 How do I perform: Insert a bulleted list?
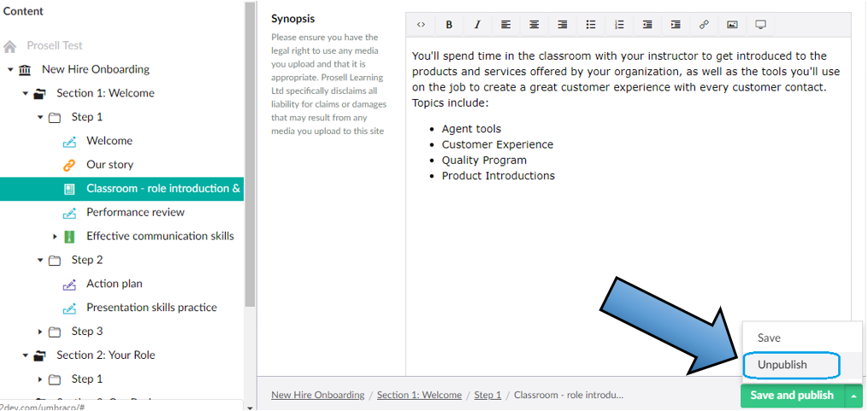point(591,25)
